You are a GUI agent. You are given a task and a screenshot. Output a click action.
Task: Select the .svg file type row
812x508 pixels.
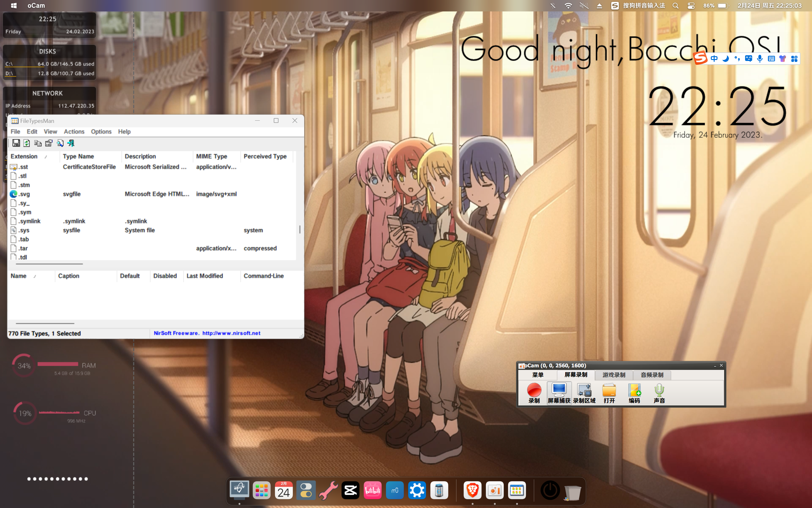click(x=152, y=194)
